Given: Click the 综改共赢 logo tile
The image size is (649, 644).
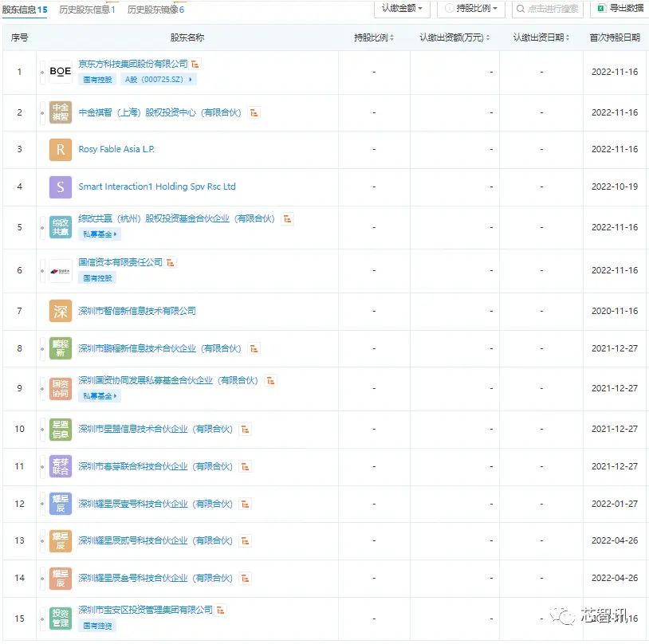Looking at the screenshot, I should 61,227.
